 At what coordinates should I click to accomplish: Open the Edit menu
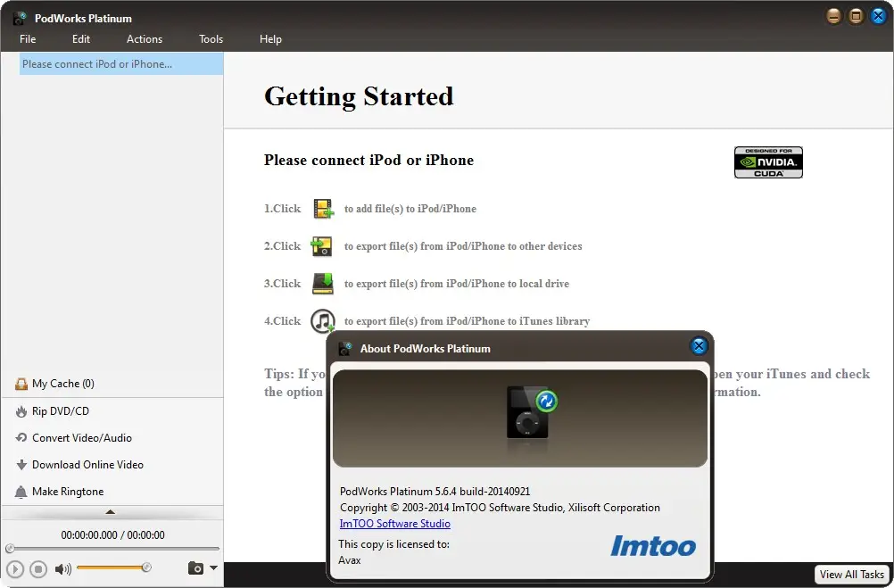pyautogui.click(x=81, y=38)
